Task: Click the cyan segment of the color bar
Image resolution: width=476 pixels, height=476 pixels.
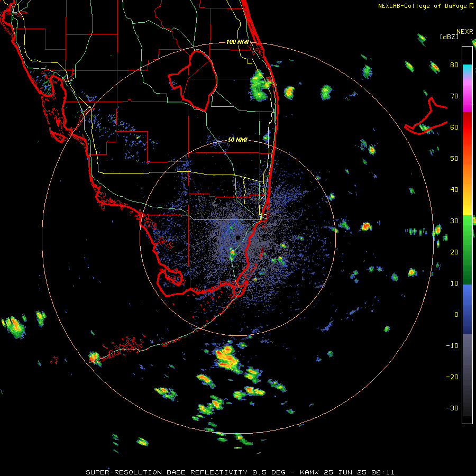Action: click(x=467, y=70)
